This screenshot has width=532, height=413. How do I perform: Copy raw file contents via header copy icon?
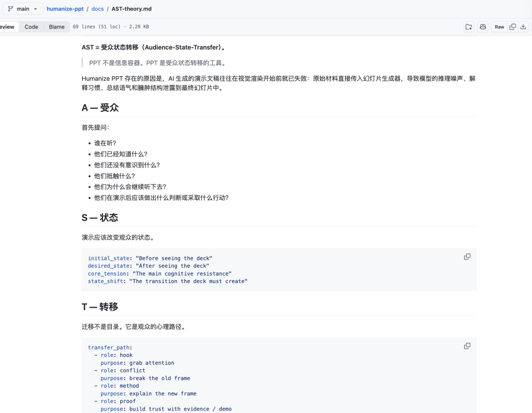coord(513,27)
